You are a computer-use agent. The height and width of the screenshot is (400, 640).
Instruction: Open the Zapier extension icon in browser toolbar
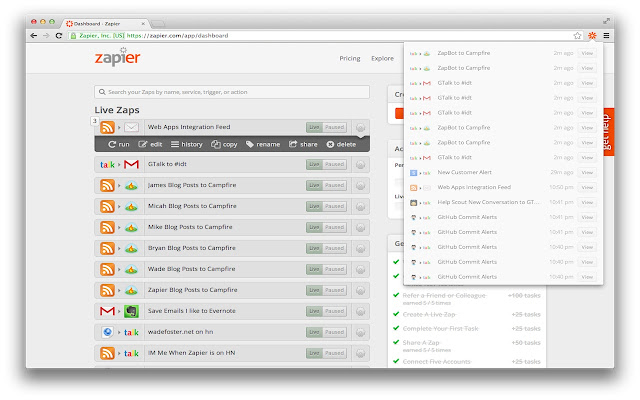(x=592, y=36)
